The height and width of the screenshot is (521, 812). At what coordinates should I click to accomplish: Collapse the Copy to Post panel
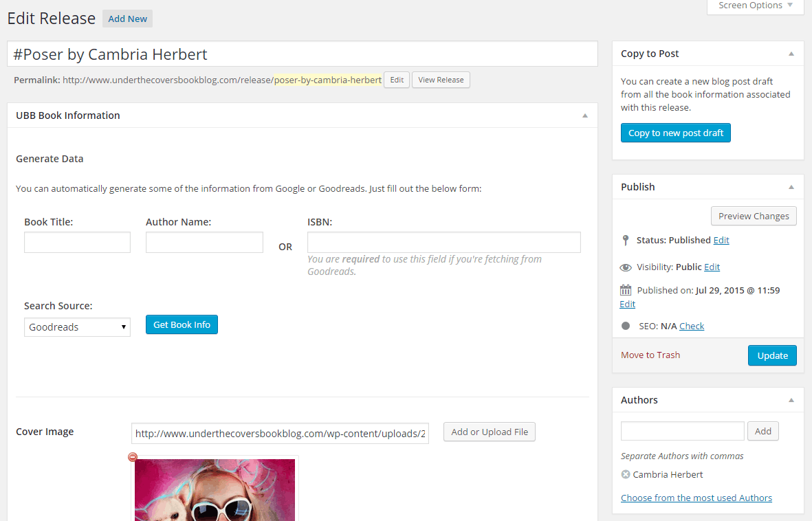[x=791, y=54]
